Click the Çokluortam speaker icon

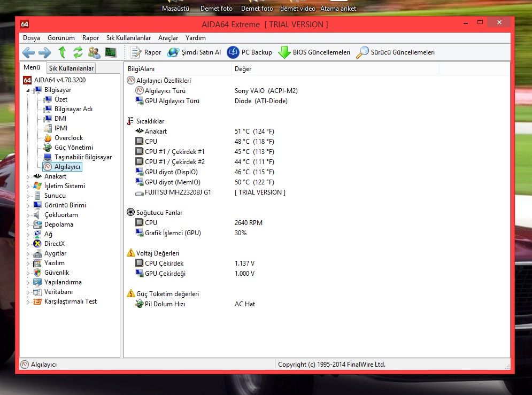click(x=37, y=215)
